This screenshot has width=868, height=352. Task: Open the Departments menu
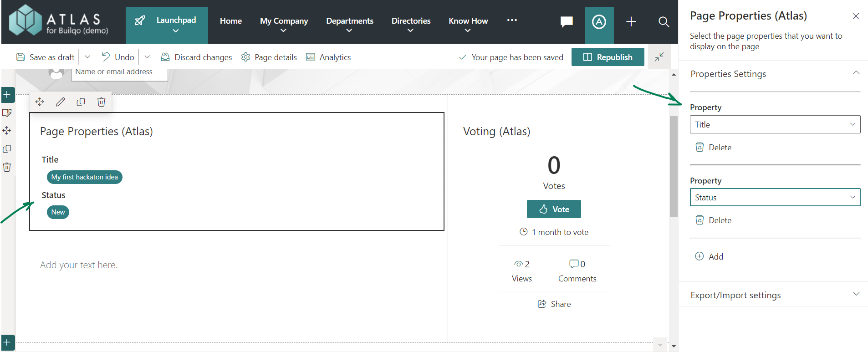coord(349,25)
